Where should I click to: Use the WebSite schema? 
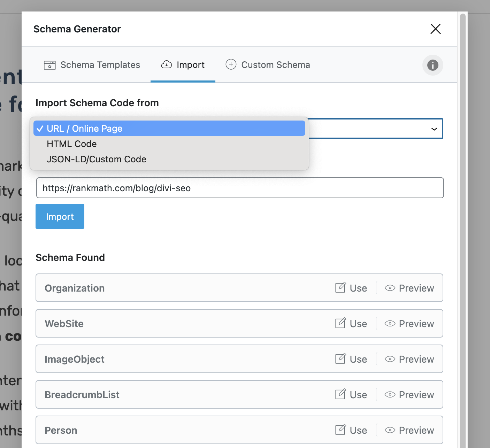pos(351,324)
